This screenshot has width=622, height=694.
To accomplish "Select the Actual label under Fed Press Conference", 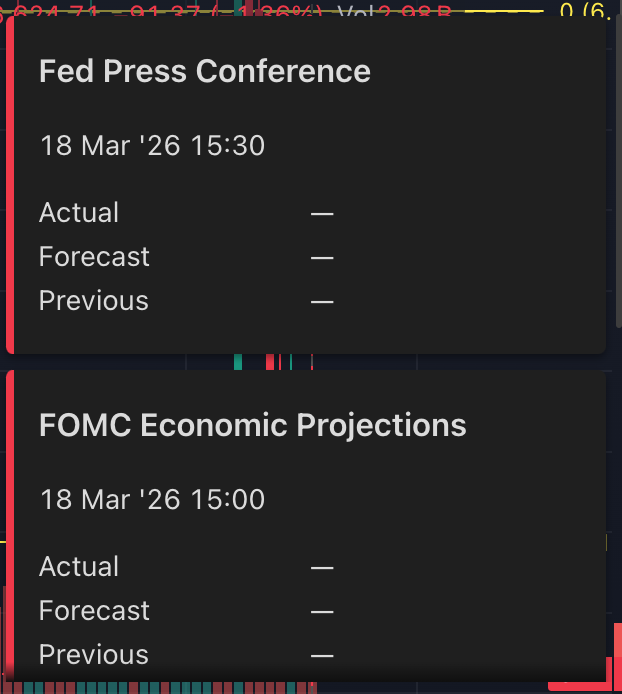I will [79, 213].
